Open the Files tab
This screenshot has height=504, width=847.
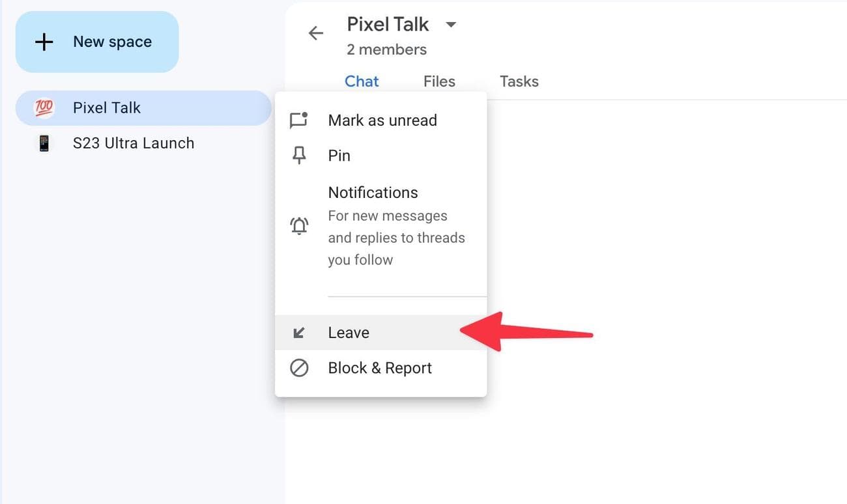pyautogui.click(x=439, y=81)
